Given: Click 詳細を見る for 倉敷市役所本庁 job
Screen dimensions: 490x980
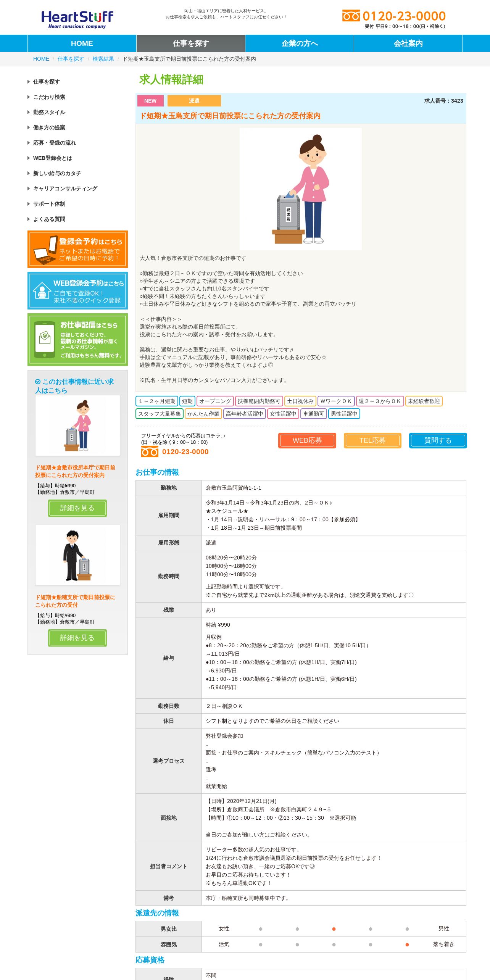Looking at the screenshot, I should [77, 508].
